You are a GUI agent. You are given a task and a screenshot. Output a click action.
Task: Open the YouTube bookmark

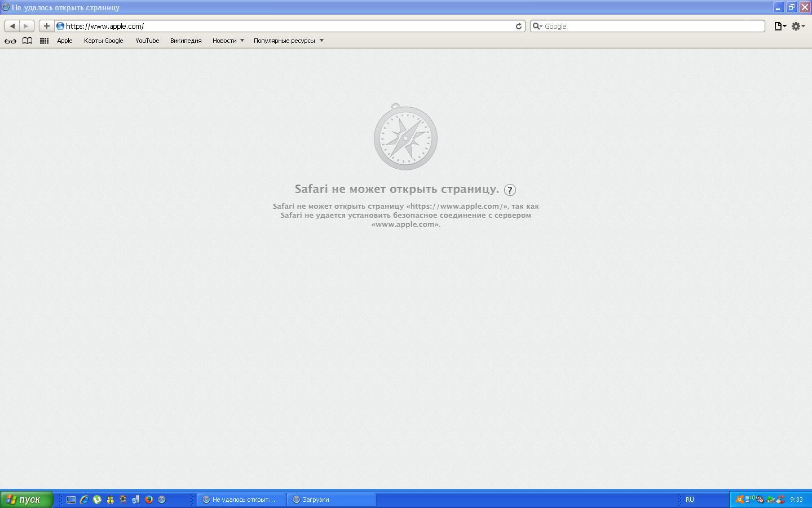coord(147,41)
